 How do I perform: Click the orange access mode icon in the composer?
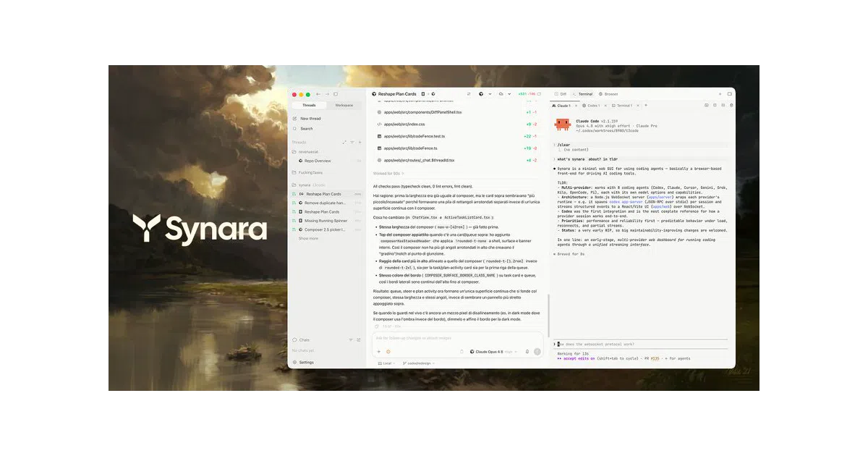[388, 352]
